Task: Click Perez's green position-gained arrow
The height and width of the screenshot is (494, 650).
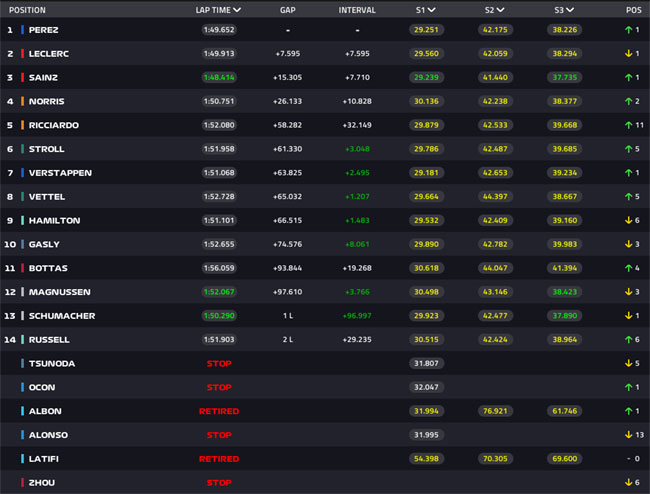Action: tap(628, 30)
